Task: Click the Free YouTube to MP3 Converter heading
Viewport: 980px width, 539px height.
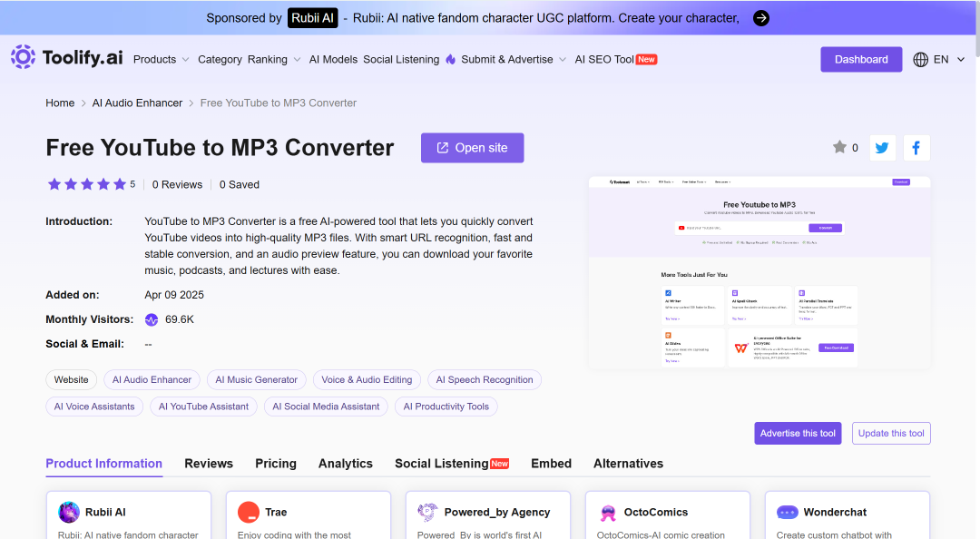Action: point(220,148)
